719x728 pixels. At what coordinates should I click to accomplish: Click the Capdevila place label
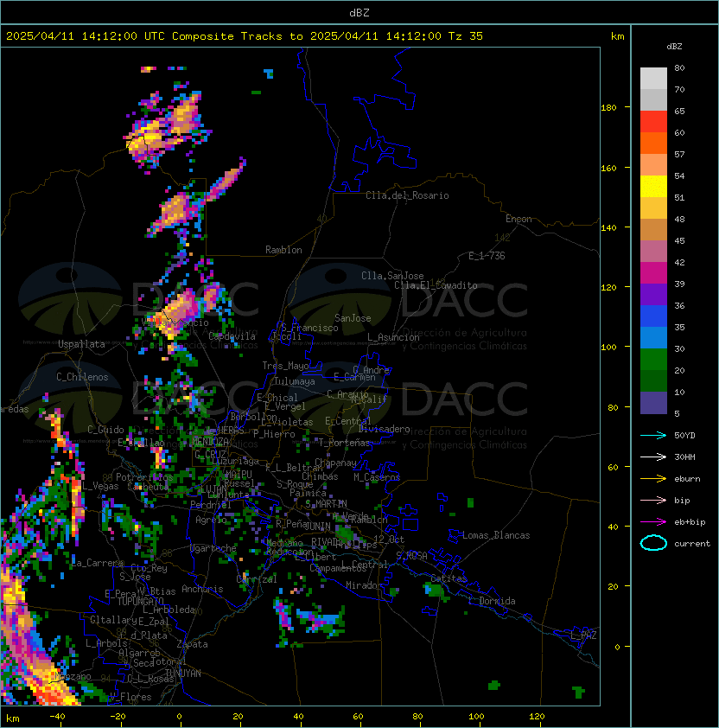pyautogui.click(x=232, y=336)
